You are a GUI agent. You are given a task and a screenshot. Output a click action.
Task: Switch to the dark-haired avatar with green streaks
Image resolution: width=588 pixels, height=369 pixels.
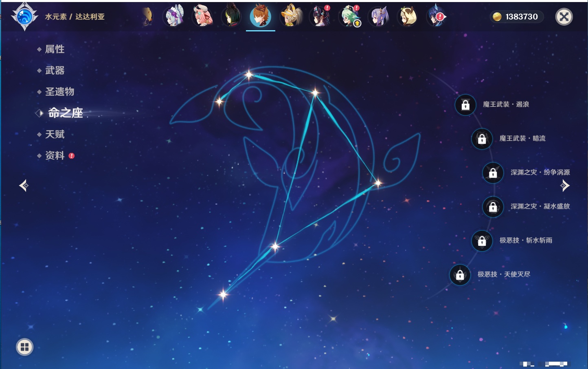(x=232, y=16)
